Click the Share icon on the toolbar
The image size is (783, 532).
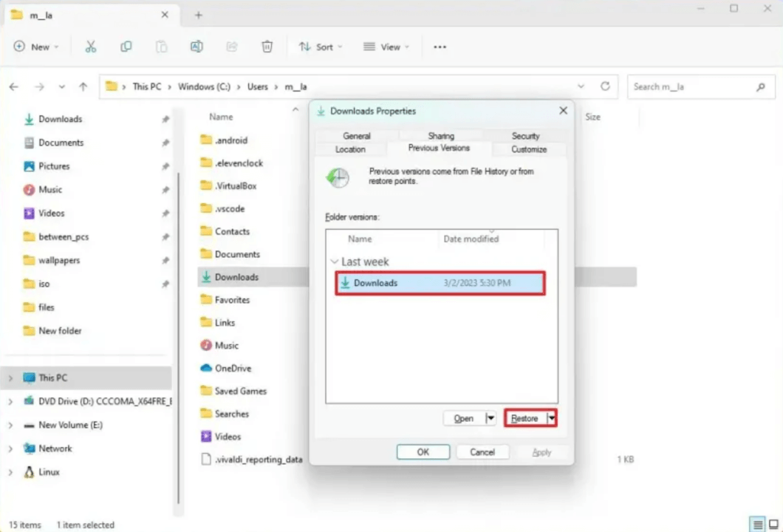231,47
